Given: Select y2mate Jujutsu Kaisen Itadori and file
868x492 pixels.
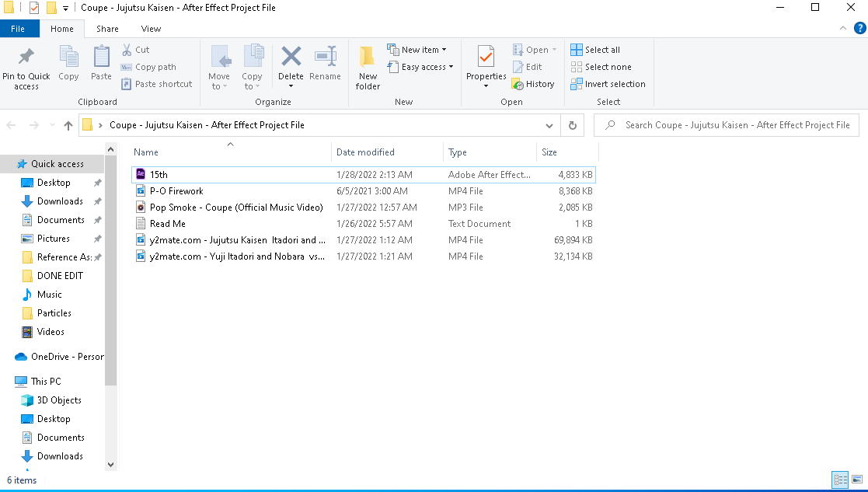Looking at the screenshot, I should [x=364, y=239].
